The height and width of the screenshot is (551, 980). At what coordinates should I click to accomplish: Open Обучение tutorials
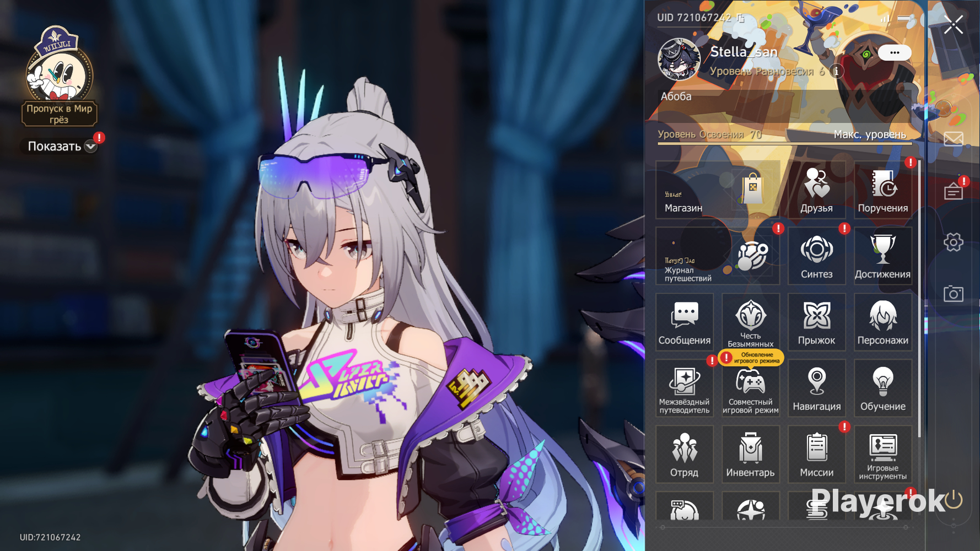(x=882, y=388)
